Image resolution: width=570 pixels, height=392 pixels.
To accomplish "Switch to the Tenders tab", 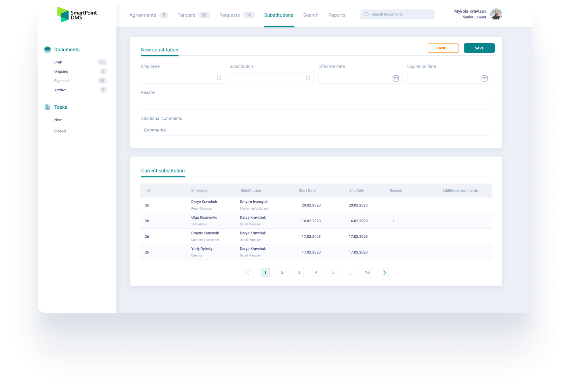I will pyautogui.click(x=186, y=15).
